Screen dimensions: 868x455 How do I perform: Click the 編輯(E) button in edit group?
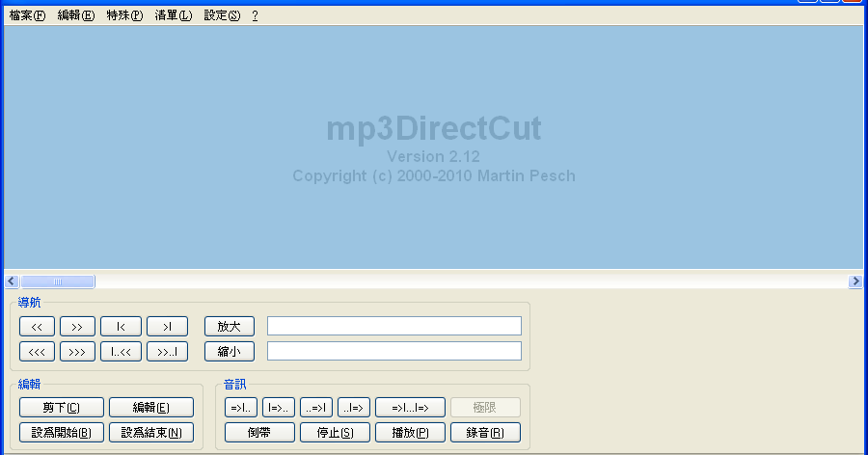[x=151, y=408]
